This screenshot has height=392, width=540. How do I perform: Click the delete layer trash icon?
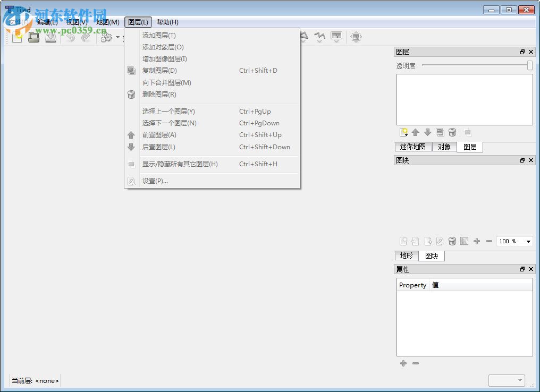point(452,132)
